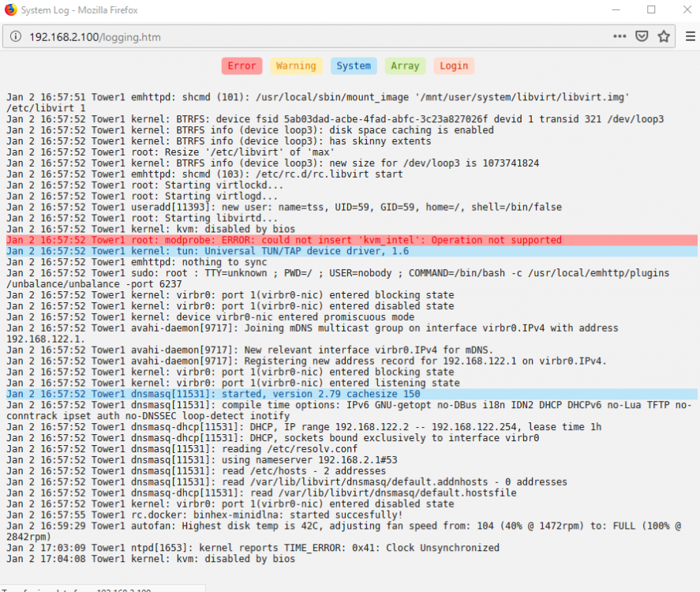Viewport: 700px width, 592px height.
Task: Minimize the Firefox window
Action: [x=616, y=9]
